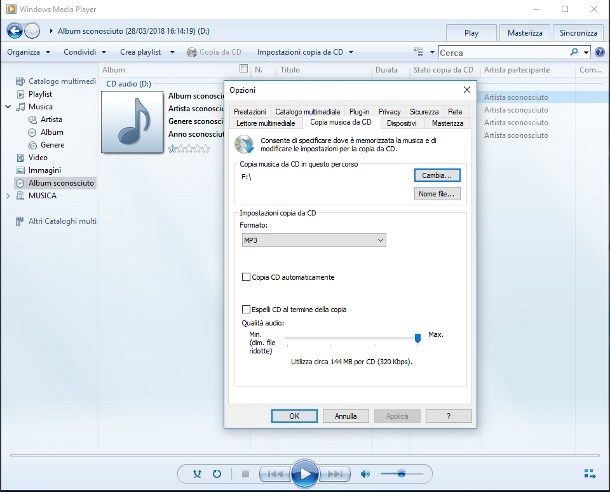Switch to the Dispositivi tab
This screenshot has width=610, height=492.
coord(401,123)
